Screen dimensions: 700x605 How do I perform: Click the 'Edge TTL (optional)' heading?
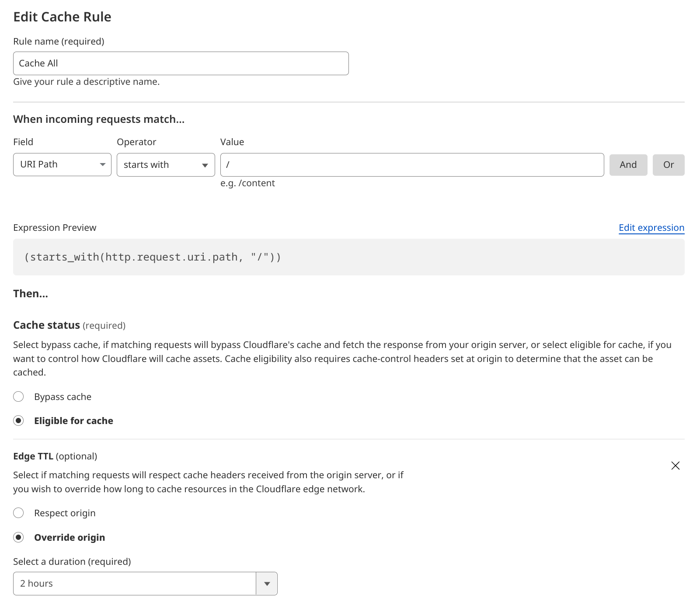coord(55,456)
